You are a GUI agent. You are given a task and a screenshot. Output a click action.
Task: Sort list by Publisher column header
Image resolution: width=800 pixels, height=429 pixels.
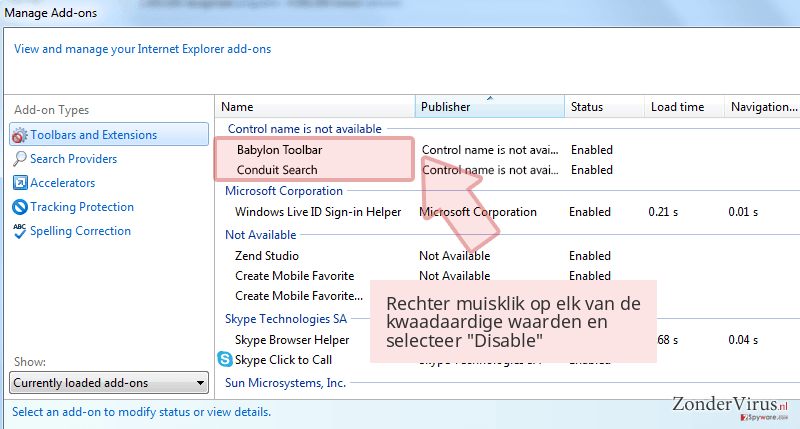click(490, 107)
